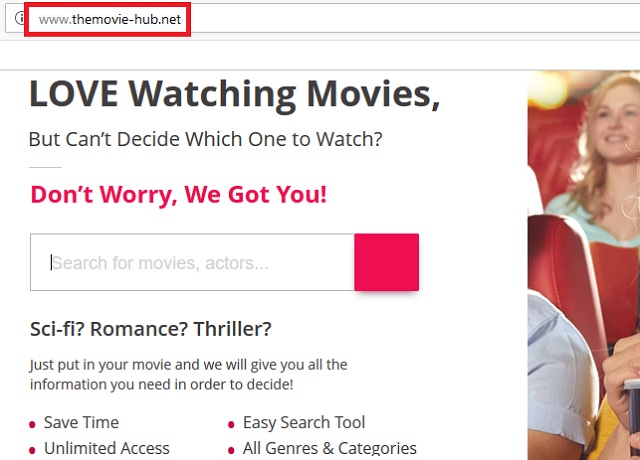Click the Save Time bullet item
The image size is (640, 460).
81,422
